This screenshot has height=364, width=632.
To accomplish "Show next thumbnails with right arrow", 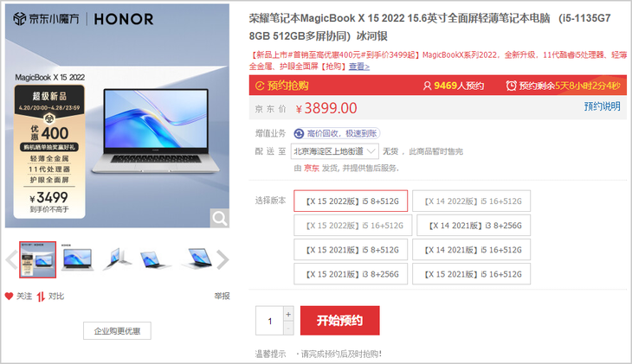I will 222,259.
